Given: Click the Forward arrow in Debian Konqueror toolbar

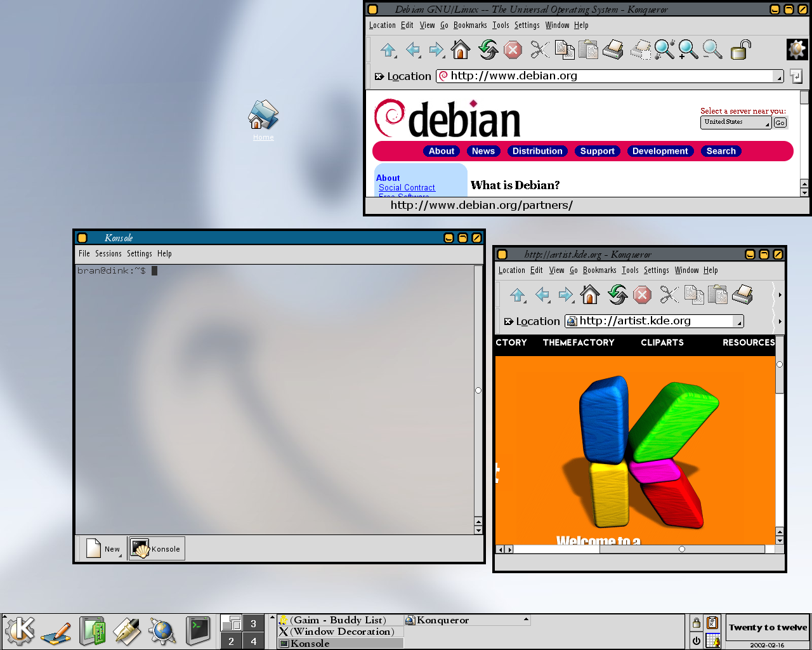Looking at the screenshot, I should coord(437,50).
